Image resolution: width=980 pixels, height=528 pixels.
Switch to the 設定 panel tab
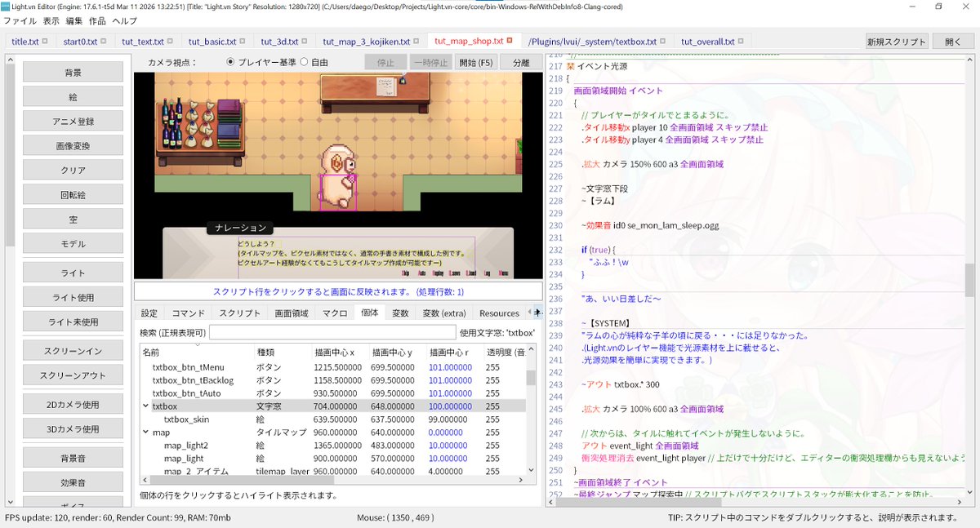149,313
